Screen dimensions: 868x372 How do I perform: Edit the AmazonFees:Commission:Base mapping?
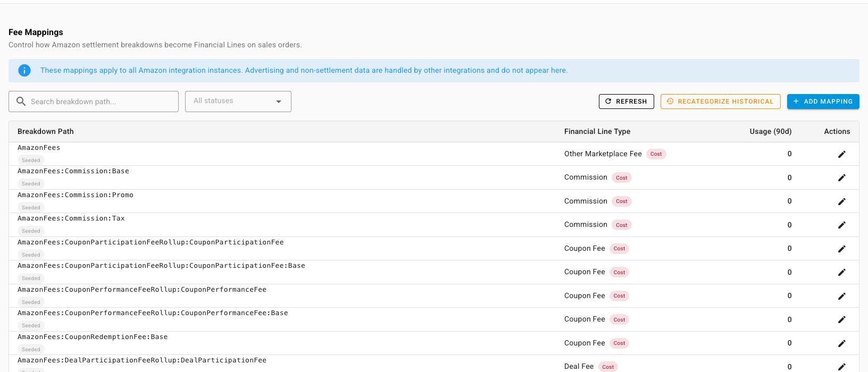point(841,177)
